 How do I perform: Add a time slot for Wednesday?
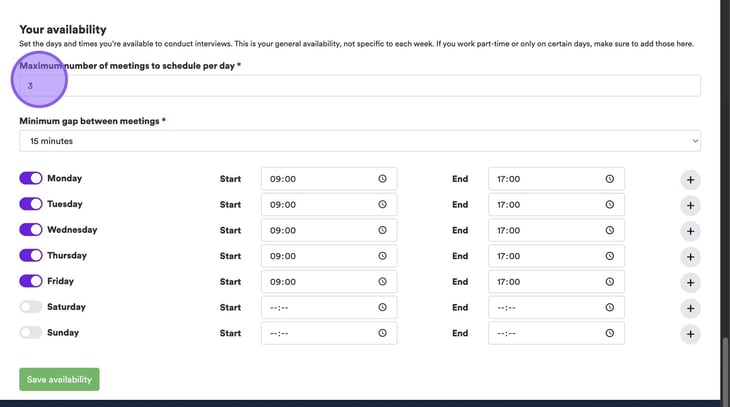tap(690, 231)
